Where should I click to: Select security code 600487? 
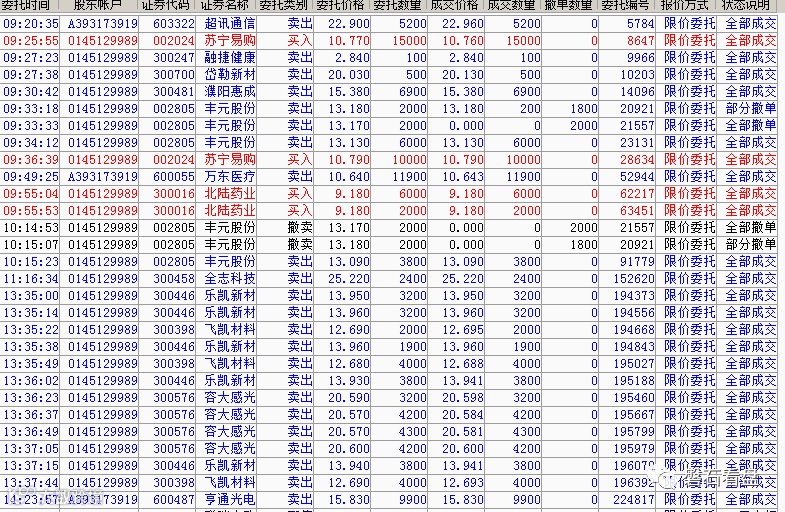pyautogui.click(x=174, y=500)
